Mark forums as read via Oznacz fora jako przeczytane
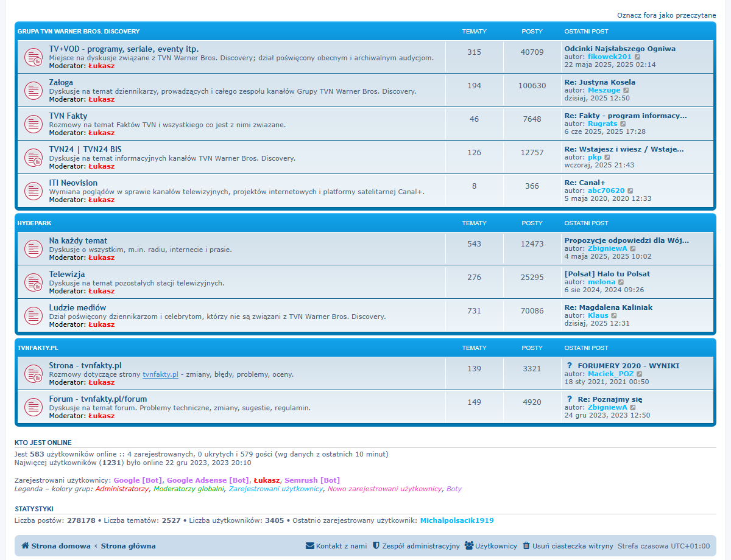731x560 pixels. 666,15
